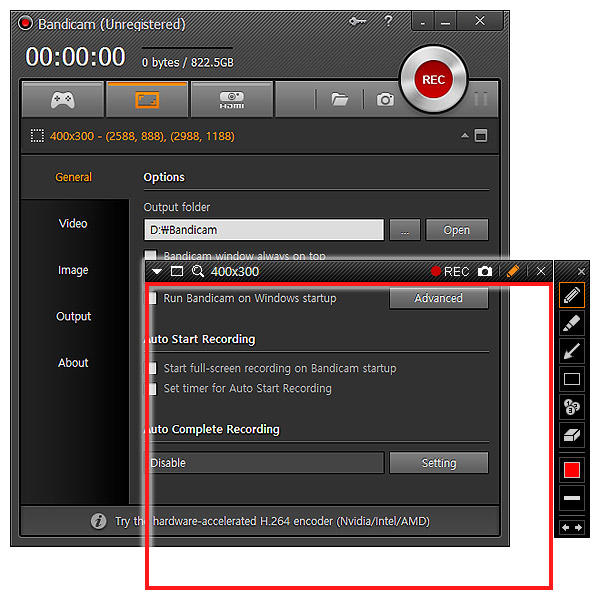Screen dimensions: 600x600
Task: Switch to HDMI device recording mode
Action: (x=232, y=99)
